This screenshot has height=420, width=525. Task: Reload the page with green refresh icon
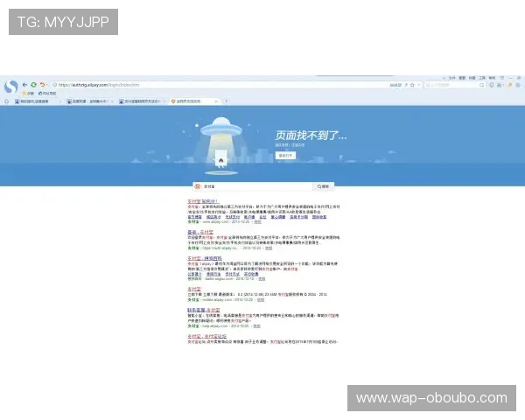(33, 85)
